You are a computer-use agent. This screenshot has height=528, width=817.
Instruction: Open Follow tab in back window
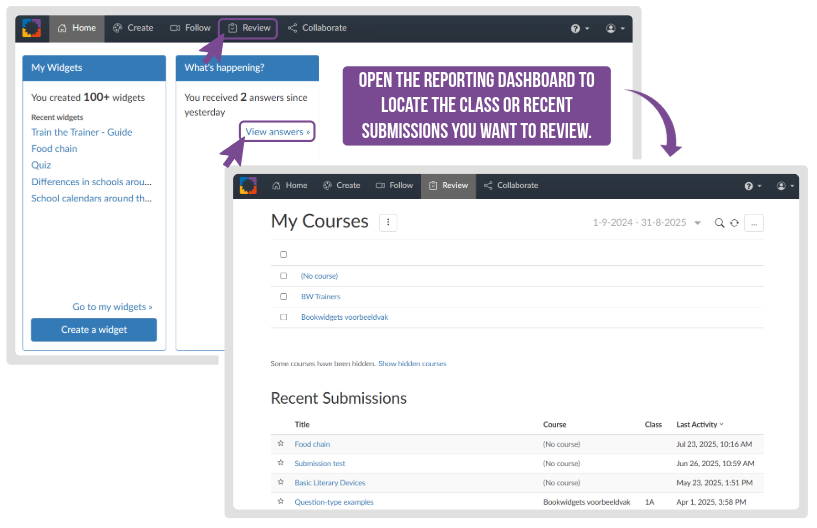(190, 28)
